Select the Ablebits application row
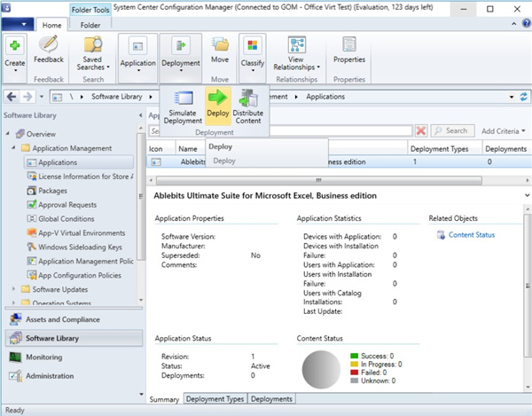 pyautogui.click(x=339, y=161)
